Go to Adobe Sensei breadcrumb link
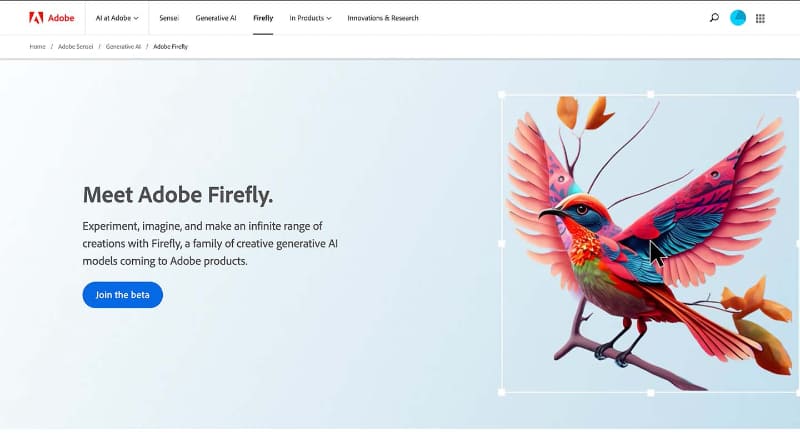 pyautogui.click(x=76, y=46)
